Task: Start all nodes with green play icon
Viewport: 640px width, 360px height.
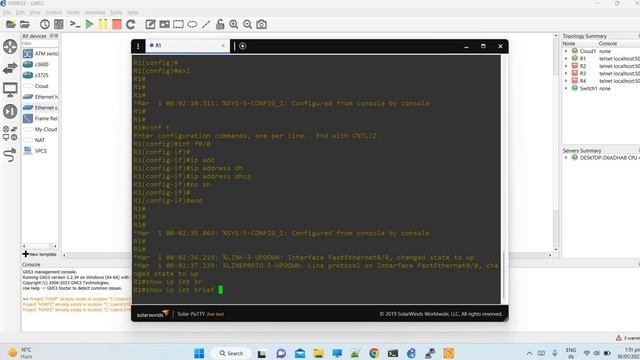Action: pos(89,24)
